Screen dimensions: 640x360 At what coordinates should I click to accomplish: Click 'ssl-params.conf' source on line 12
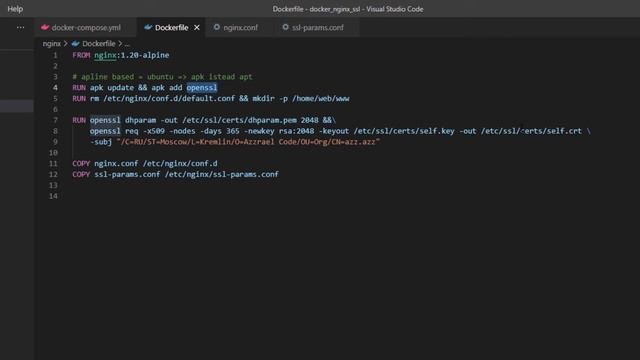click(x=127, y=174)
